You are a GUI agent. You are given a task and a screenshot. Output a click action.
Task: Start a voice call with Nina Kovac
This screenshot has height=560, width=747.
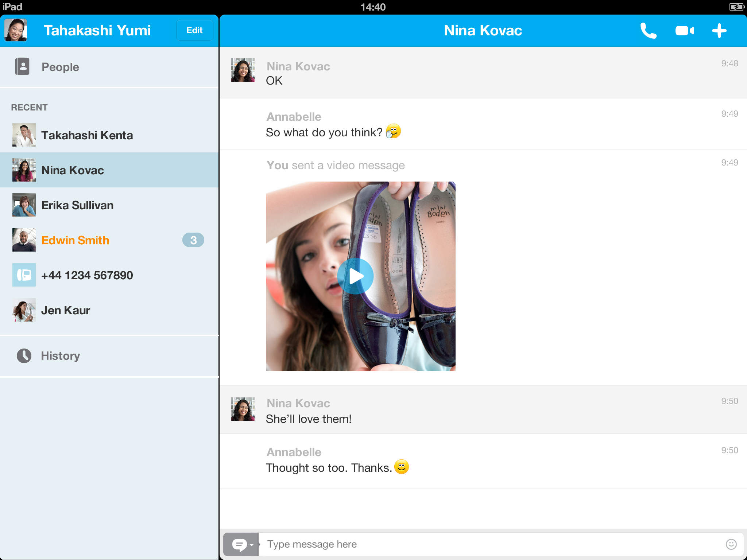point(649,31)
